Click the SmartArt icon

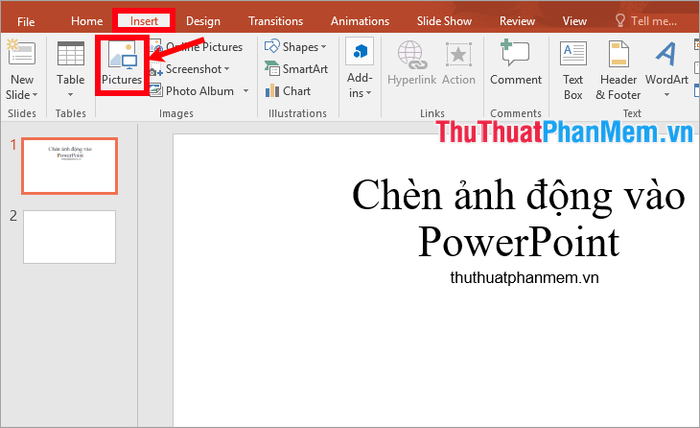tap(272, 69)
